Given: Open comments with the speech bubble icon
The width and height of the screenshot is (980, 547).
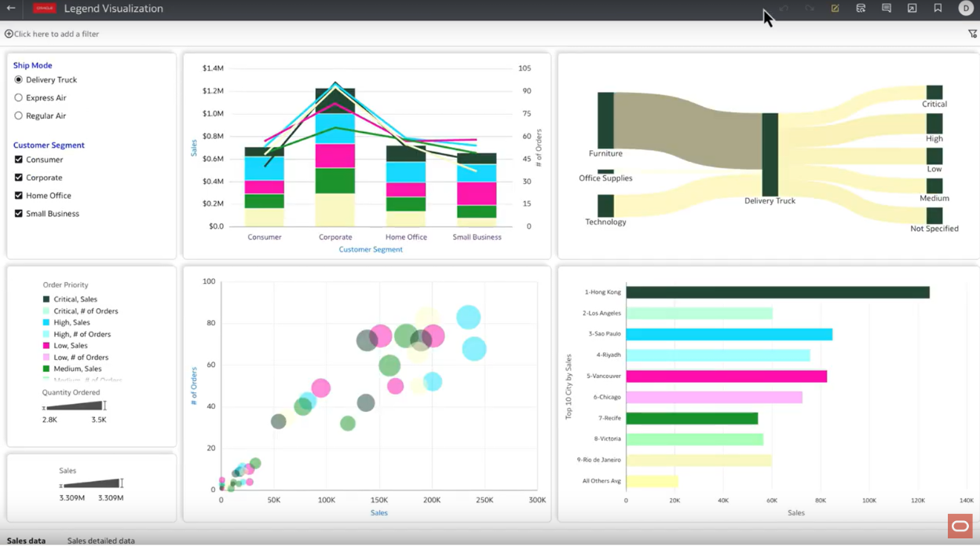Looking at the screenshot, I should click(887, 8).
